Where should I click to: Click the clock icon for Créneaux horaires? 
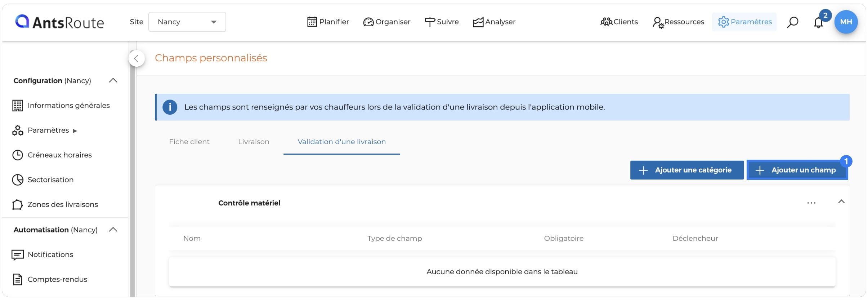pyautogui.click(x=18, y=155)
